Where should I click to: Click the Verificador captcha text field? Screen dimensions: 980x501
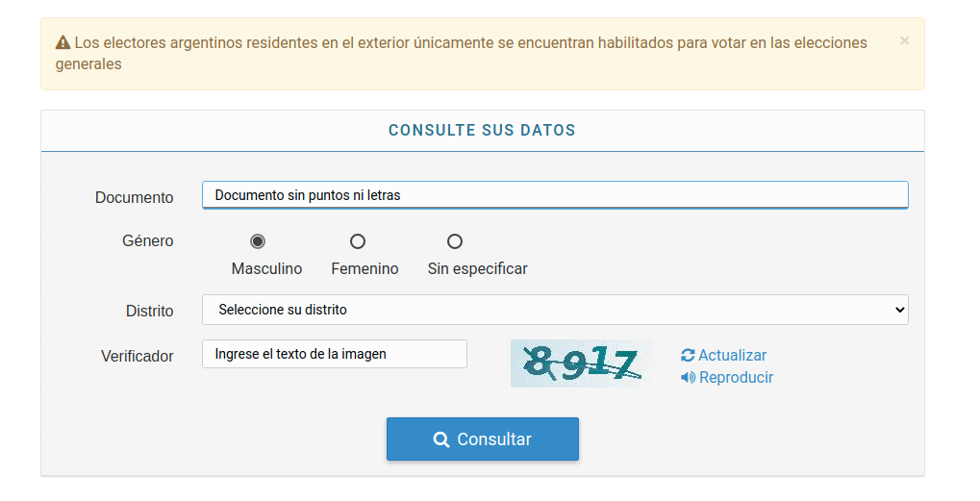334,354
